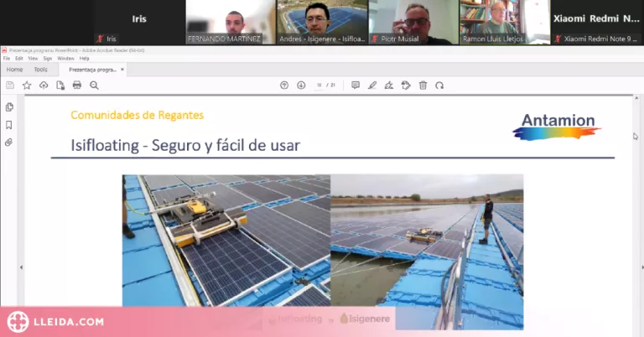Select the Xiaomi Redmi Note participant tile
644x337 pixels.
pos(596,22)
